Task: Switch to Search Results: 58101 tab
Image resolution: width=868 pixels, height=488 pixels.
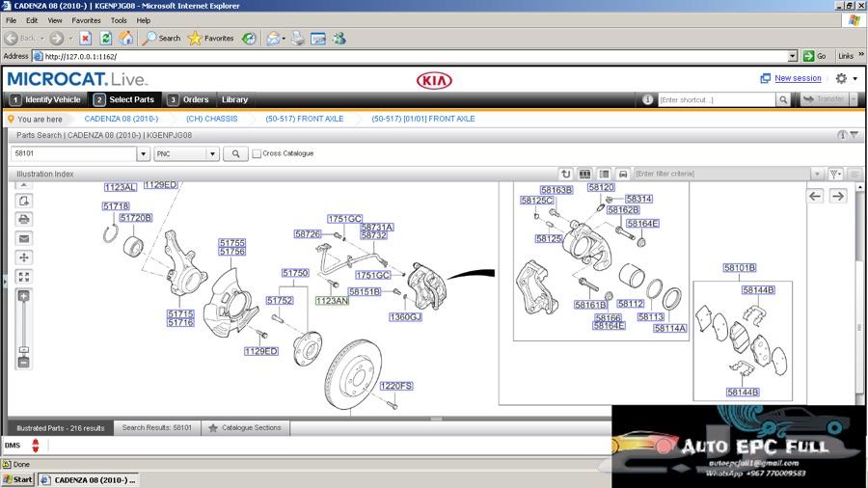Action: click(156, 427)
